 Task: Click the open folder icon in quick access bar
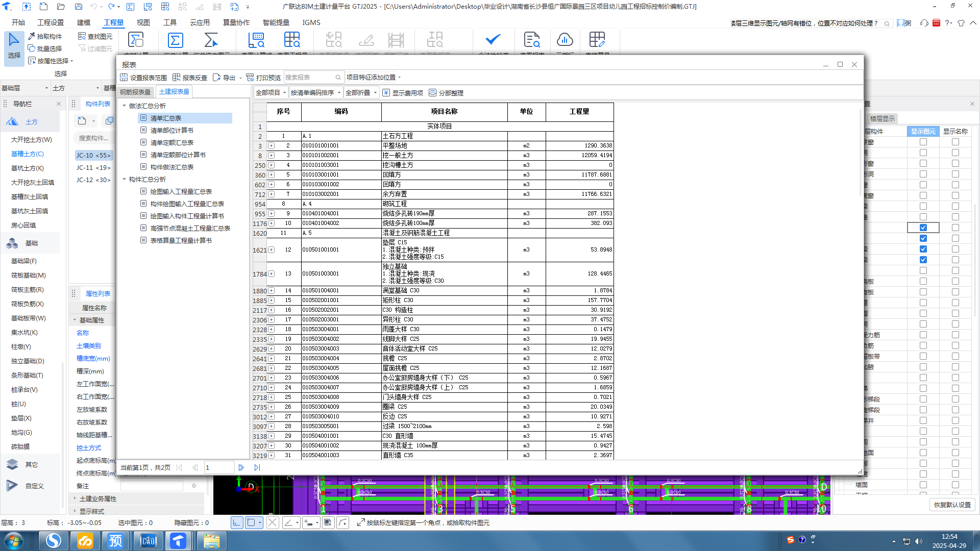point(61,7)
